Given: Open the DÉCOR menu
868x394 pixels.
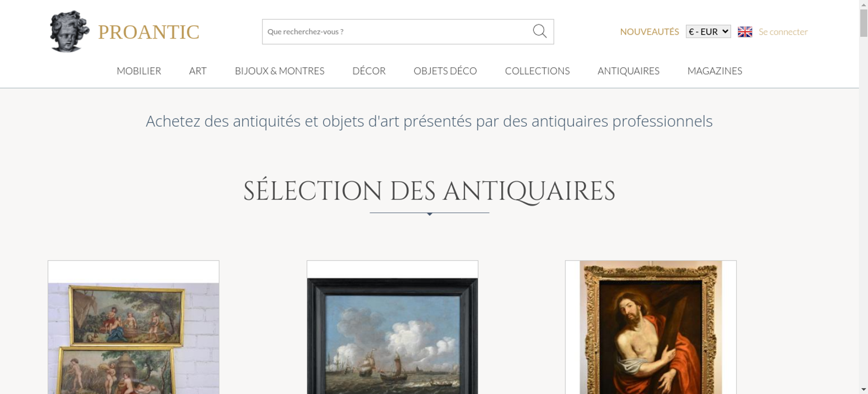Looking at the screenshot, I should point(369,71).
